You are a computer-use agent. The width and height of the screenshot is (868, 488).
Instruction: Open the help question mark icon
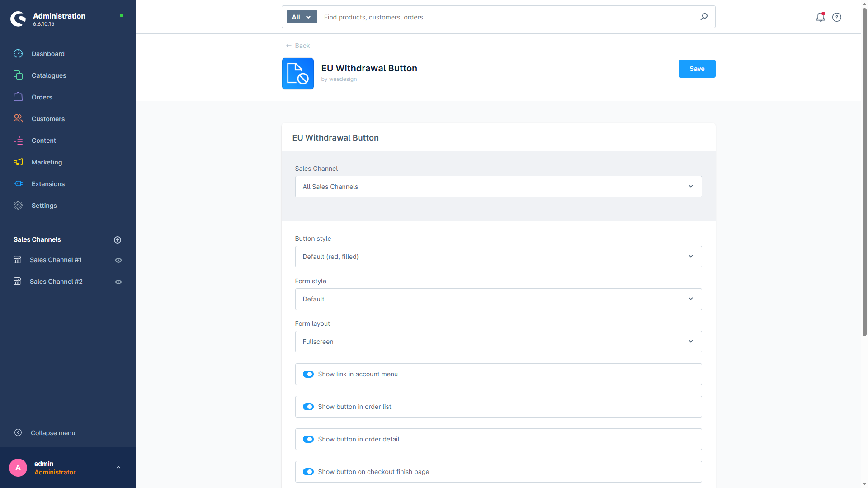[x=837, y=17]
